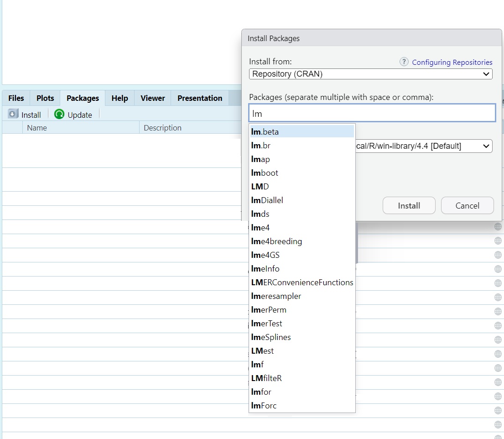Image resolution: width=504 pixels, height=439 pixels.
Task: Open the Configuring Repositories link
Action: click(452, 63)
